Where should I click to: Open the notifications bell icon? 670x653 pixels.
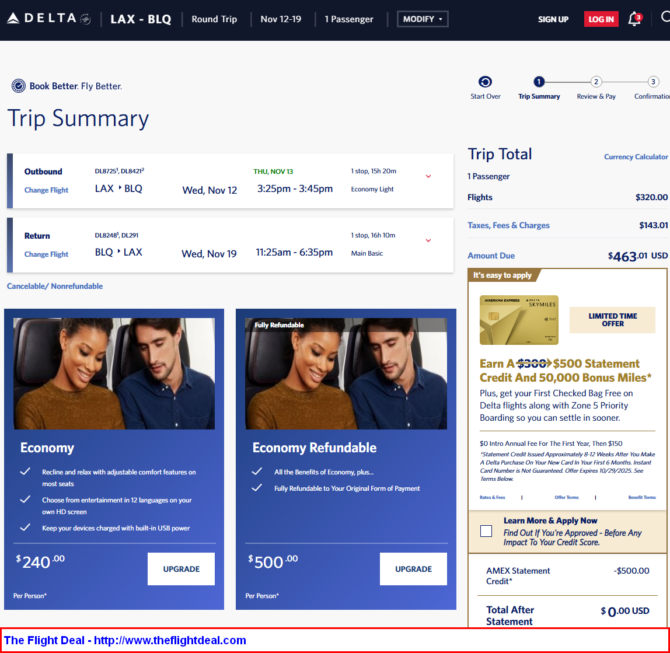pos(634,19)
